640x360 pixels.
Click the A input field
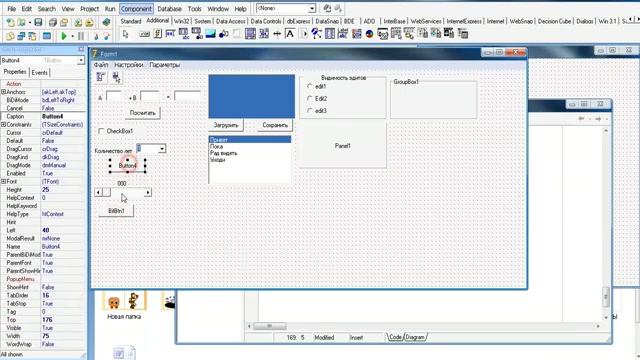click(113, 97)
